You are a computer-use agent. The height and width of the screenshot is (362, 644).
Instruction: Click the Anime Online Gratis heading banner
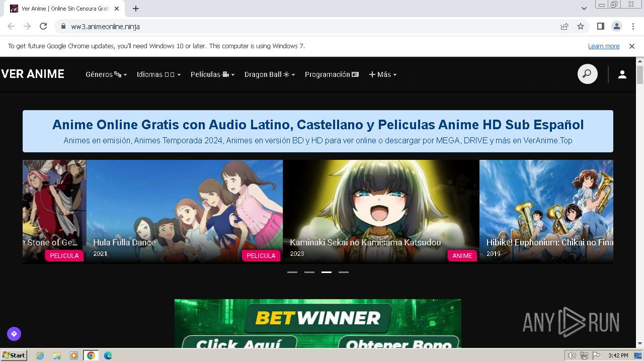pos(318,131)
